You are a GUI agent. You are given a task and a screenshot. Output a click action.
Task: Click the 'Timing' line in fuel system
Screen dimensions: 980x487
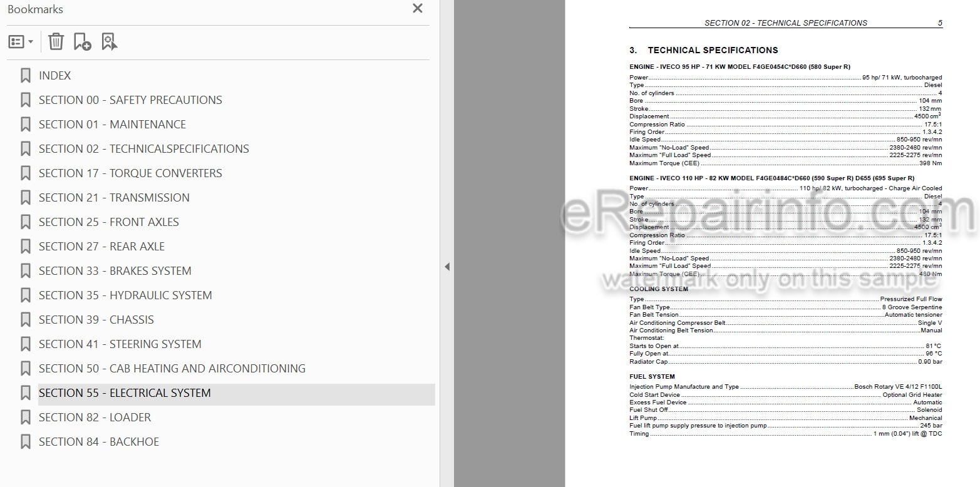[785, 433]
